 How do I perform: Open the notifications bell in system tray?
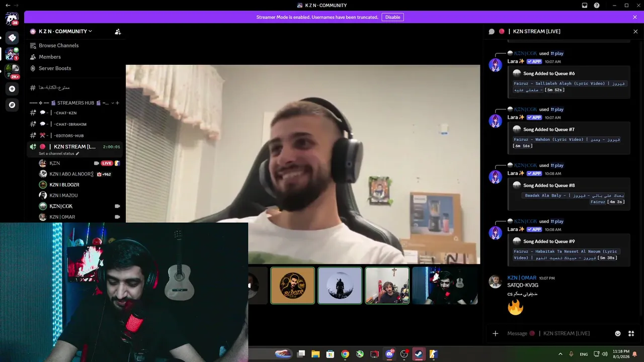tap(635, 354)
